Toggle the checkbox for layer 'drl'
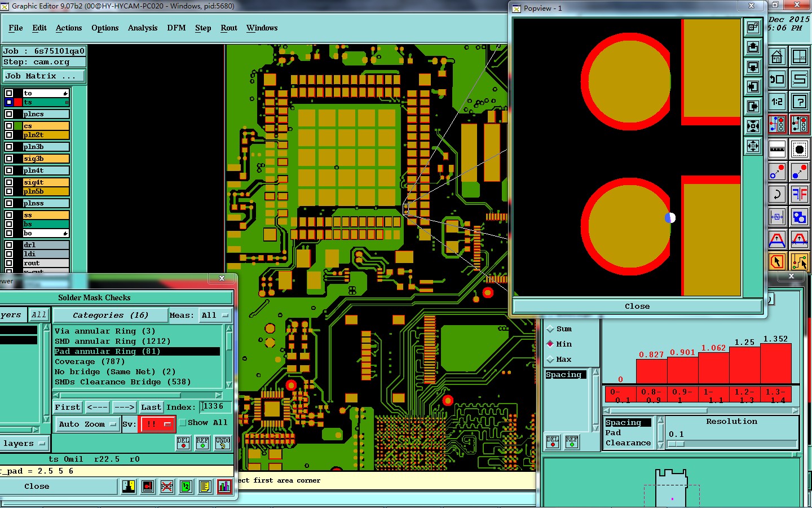 9,245
